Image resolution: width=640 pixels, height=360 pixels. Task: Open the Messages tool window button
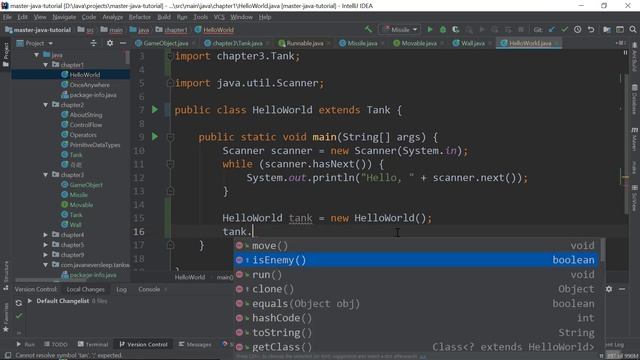pos(195,344)
